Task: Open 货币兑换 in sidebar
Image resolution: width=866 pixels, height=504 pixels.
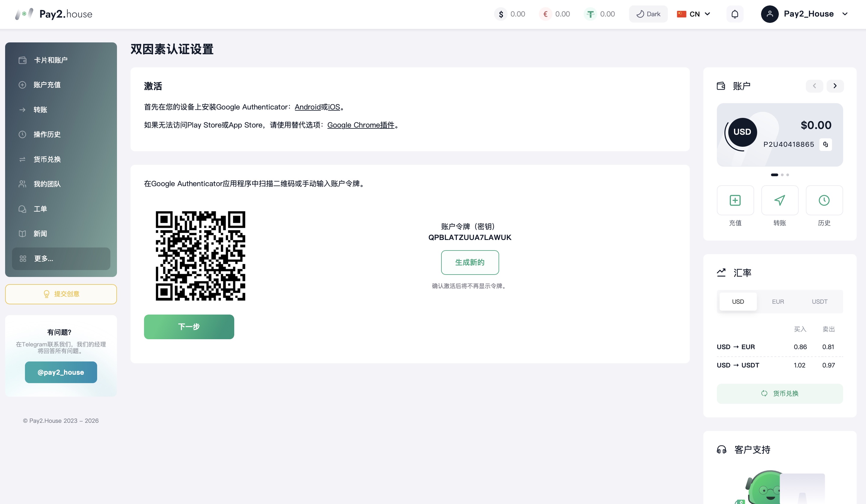Action: 61,159
